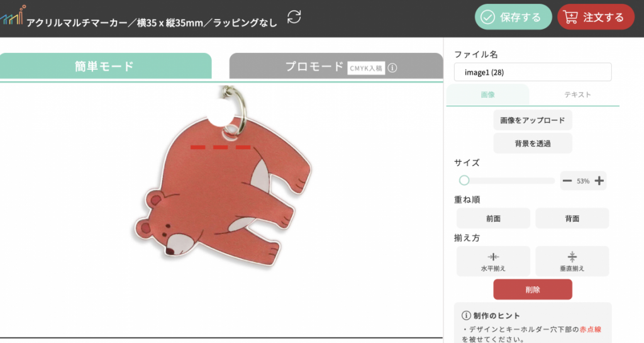Click 画像をアップロード button
The width and height of the screenshot is (644, 343).
533,120
